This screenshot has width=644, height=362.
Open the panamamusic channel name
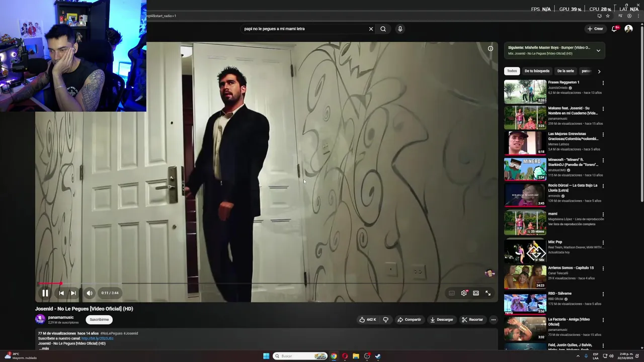pyautogui.click(x=61, y=317)
